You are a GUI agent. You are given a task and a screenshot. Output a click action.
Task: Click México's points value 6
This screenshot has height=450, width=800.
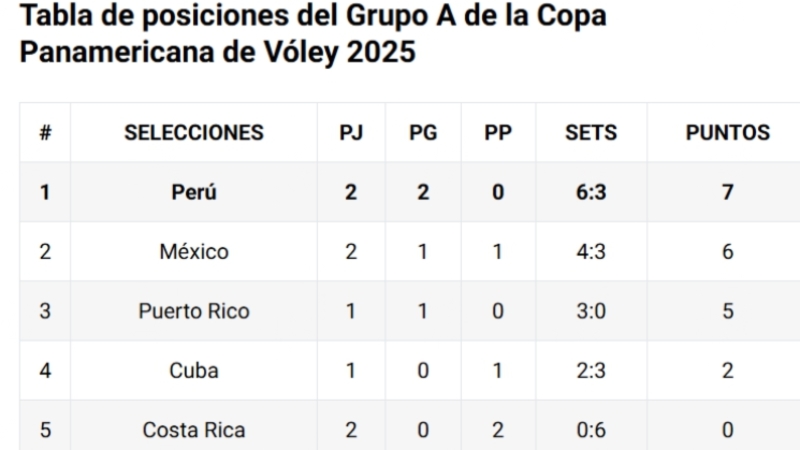tap(728, 252)
